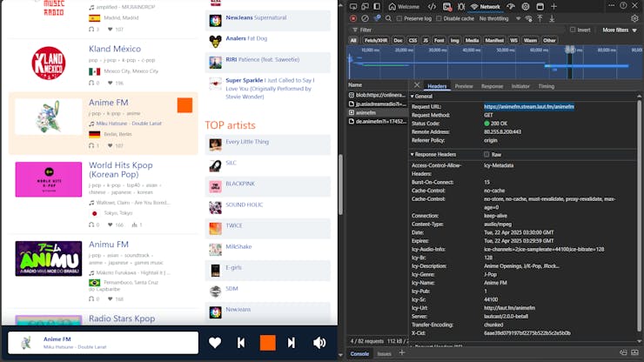Open the Application panel icon

coord(540,7)
